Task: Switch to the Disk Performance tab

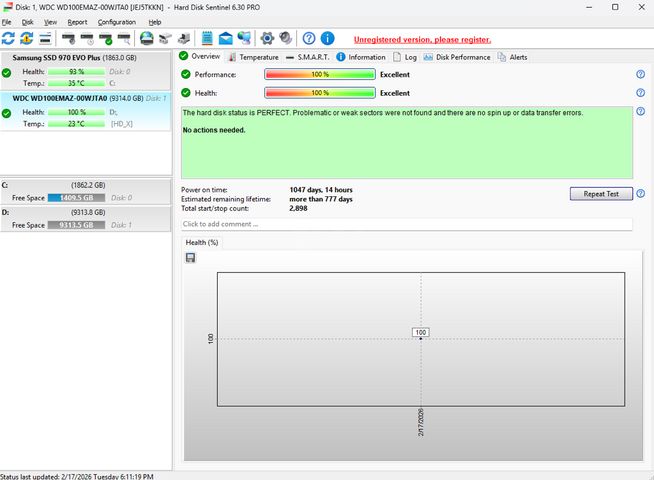Action: tap(457, 57)
